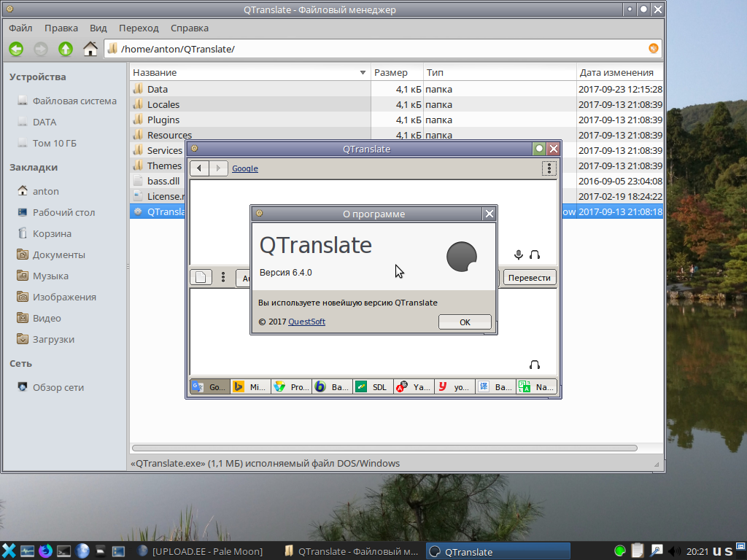
Task: Switch to the Naver service tab
Action: [536, 386]
